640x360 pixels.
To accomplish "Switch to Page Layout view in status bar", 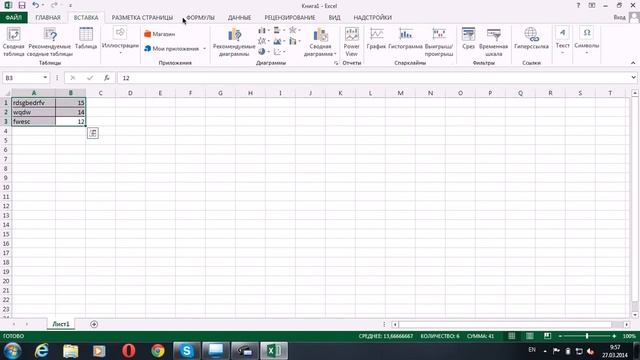I will [x=529, y=336].
